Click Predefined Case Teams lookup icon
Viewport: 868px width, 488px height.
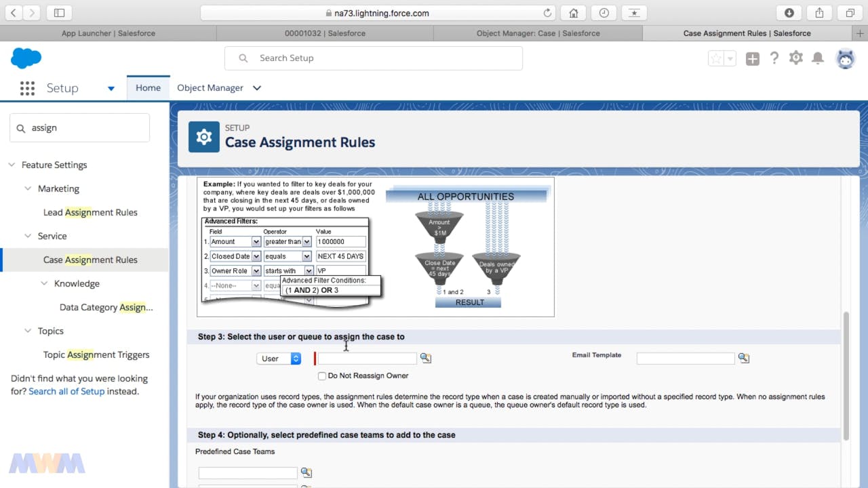pos(307,472)
